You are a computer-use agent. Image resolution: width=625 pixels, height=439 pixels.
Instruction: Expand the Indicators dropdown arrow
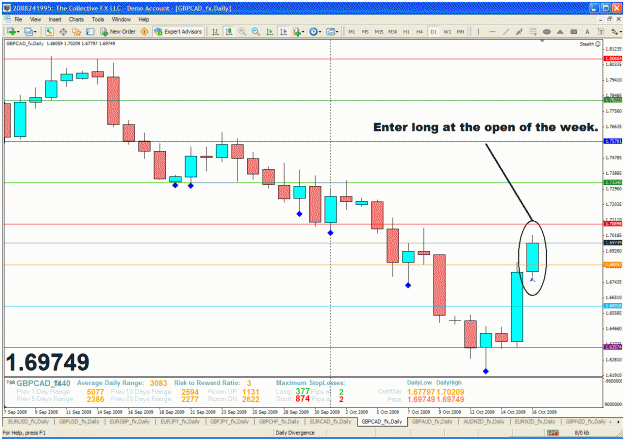(x=303, y=32)
